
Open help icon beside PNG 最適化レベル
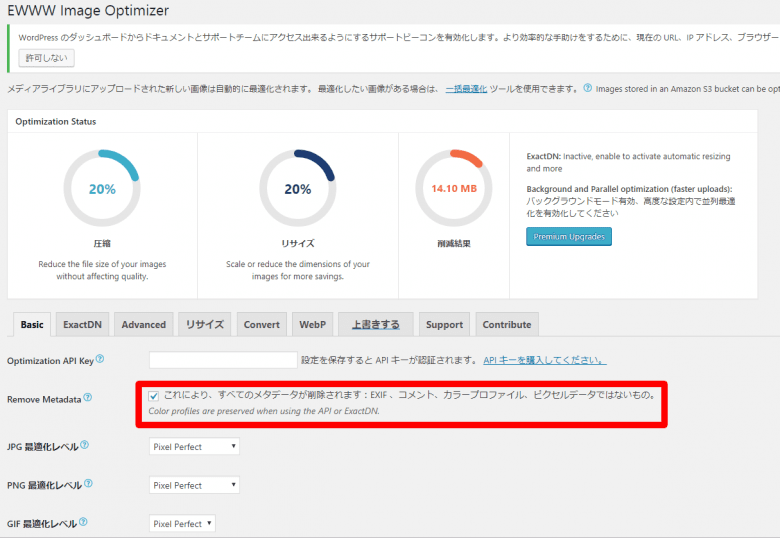(x=88, y=483)
